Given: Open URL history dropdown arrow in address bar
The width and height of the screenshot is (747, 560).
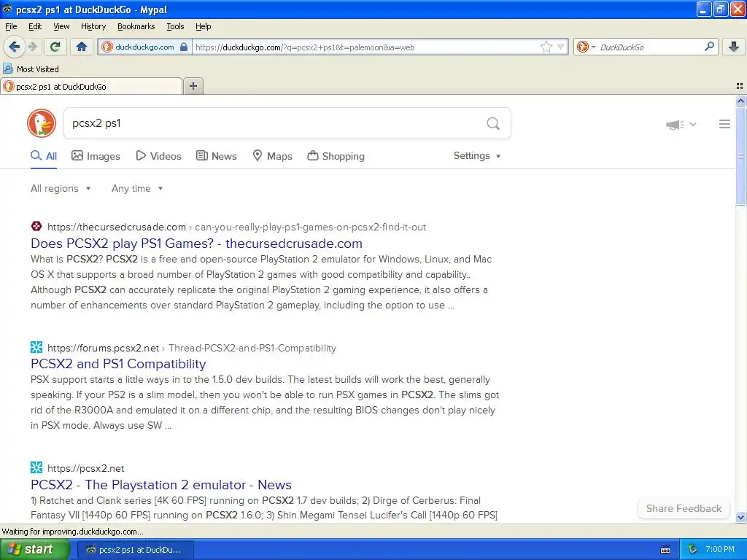Looking at the screenshot, I should point(561,47).
